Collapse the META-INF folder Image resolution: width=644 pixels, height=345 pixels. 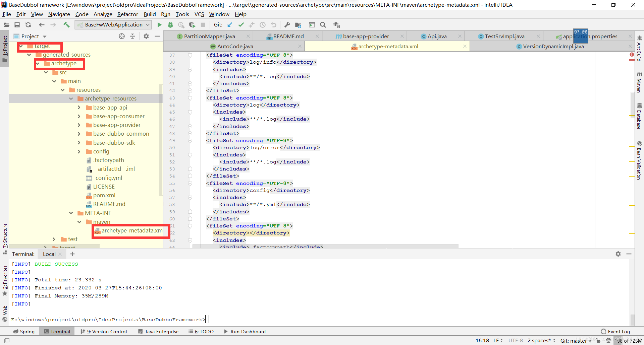coord(71,213)
